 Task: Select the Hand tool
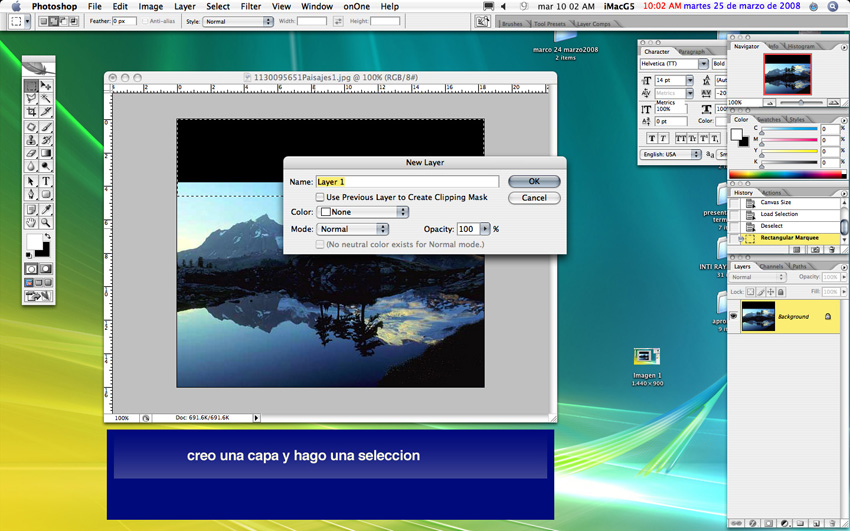tap(31, 223)
